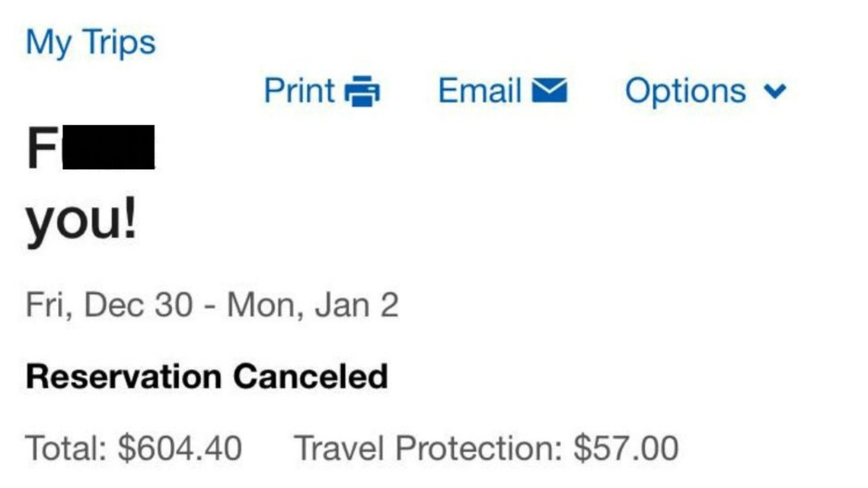Select the Reservation Canceled status text
Viewport: 868px width, 488px height.
(206, 376)
